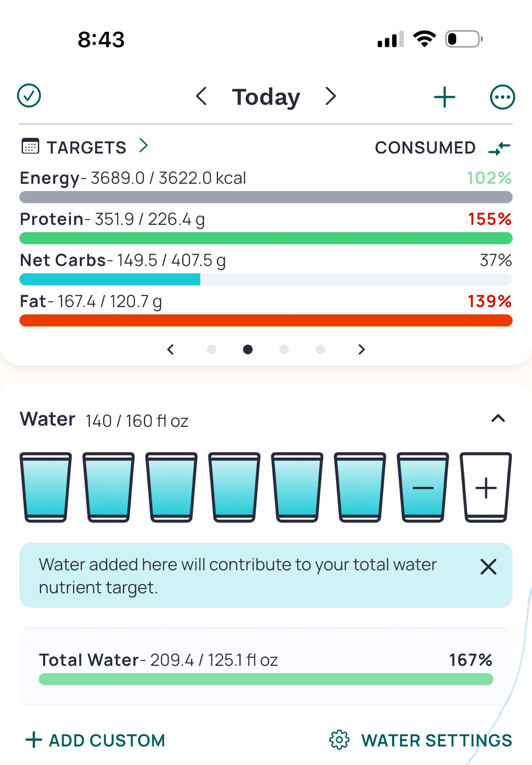Select the first page dot indicator
This screenshot has width=532, height=765.
click(x=212, y=349)
